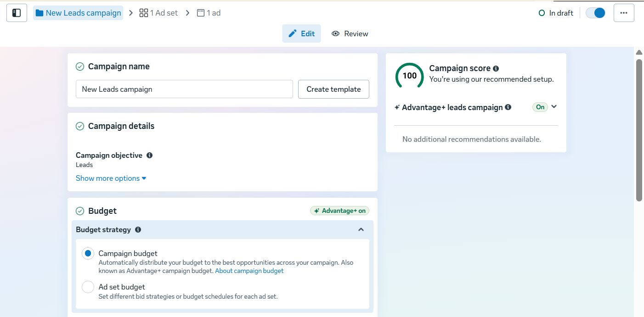Click the Create template button
644x317 pixels.
pos(333,89)
